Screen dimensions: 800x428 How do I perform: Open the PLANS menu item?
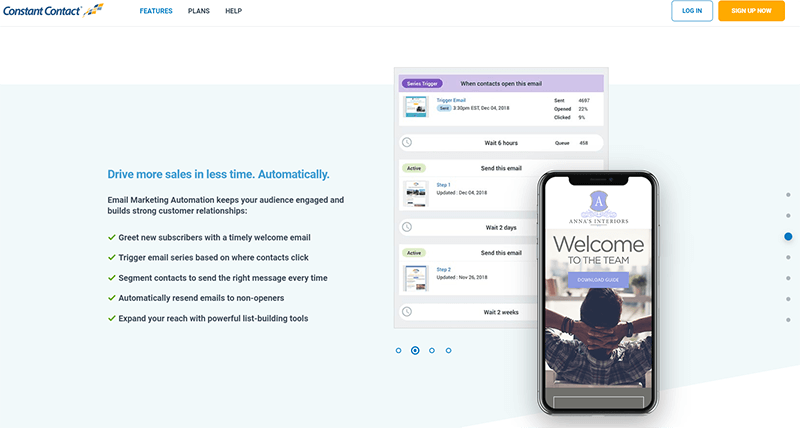198,11
